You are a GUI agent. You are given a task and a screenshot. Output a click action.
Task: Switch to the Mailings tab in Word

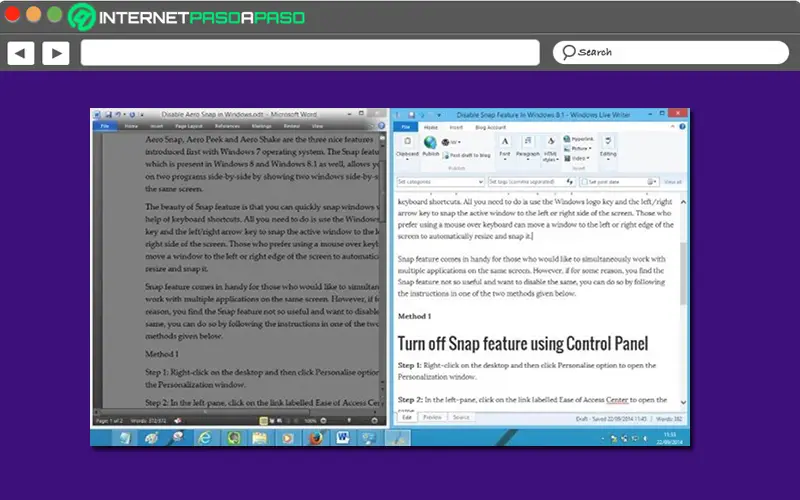(x=261, y=126)
